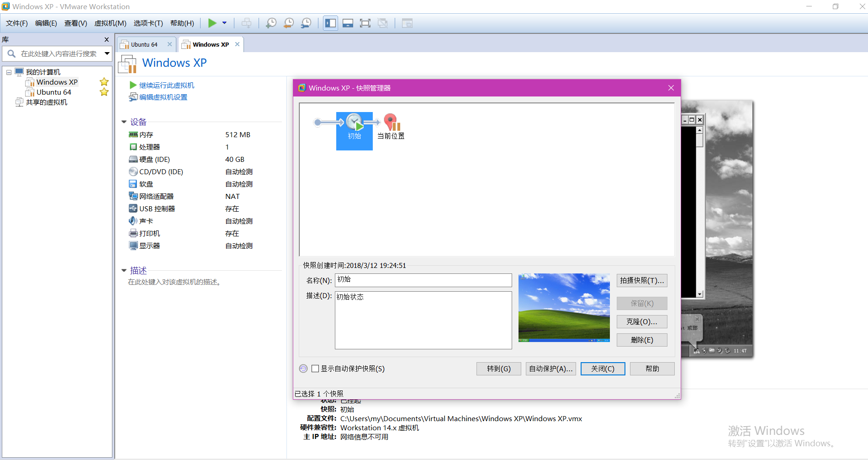Click the full screen mode toolbar icon
868x460 pixels.
click(365, 23)
